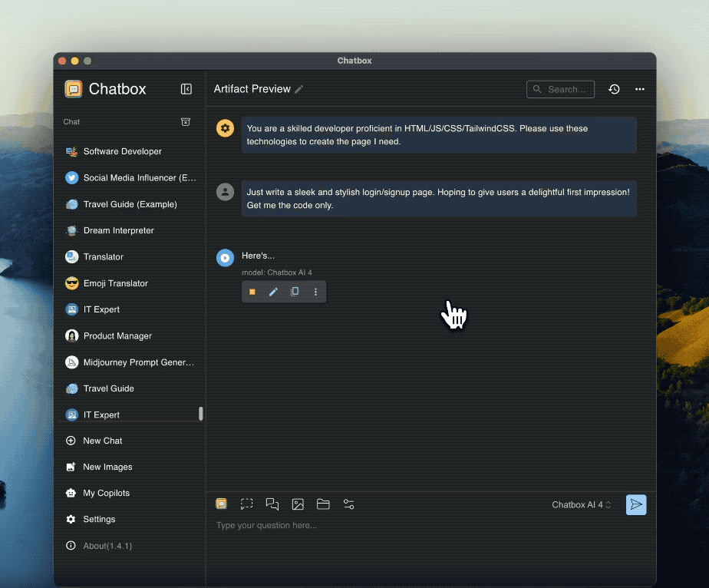Viewport: 709px width, 588px height.
Task: Open the Travel Guide (Example) chat
Action: point(130,204)
